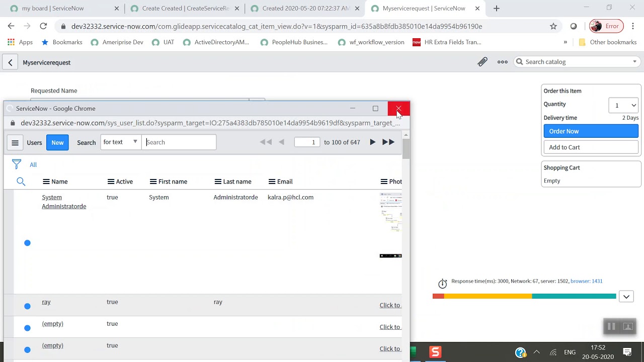644x362 pixels.
Task: Open the taskbar help question icon
Action: (521, 352)
